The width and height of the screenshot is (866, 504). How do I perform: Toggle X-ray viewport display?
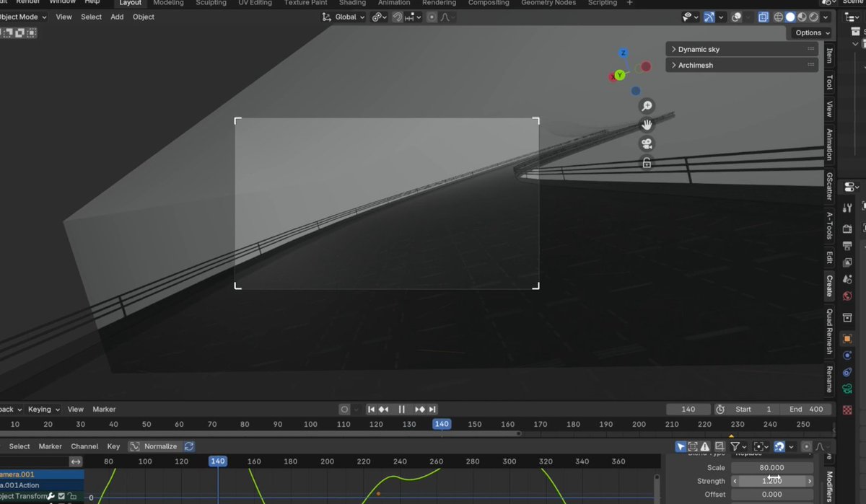coord(764,17)
